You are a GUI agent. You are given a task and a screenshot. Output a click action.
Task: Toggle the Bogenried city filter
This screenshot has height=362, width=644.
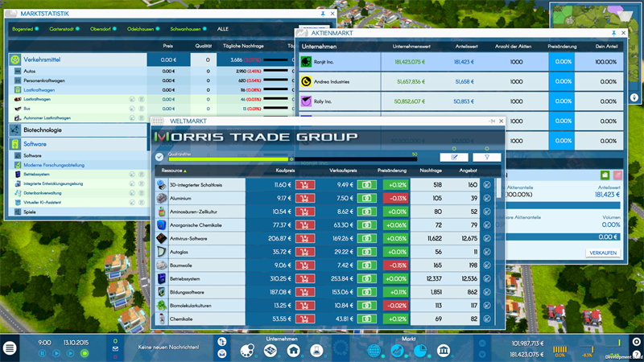25,29
